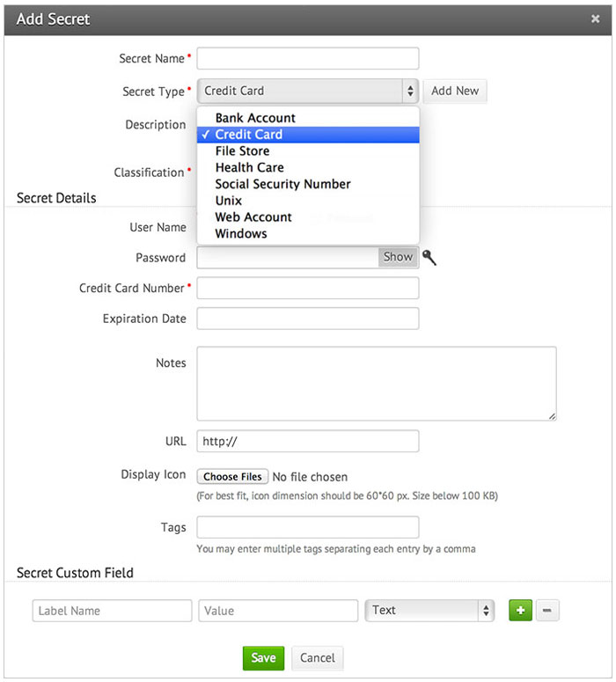This screenshot has height=682, width=616.
Task: Click the key icon beside Password
Action: click(x=429, y=257)
